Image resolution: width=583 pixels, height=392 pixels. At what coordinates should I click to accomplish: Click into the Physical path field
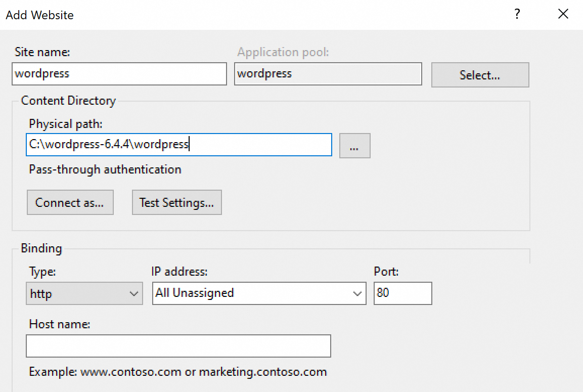click(x=178, y=145)
